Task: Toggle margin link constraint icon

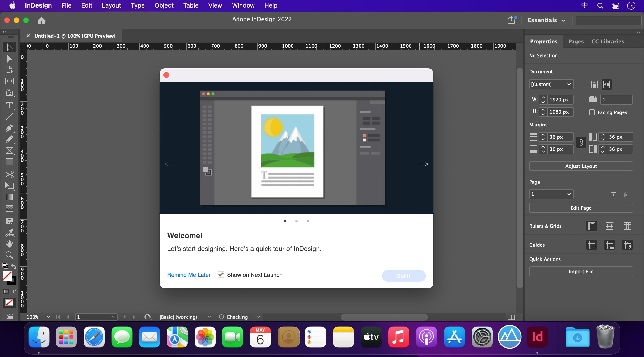Action: pos(581,143)
